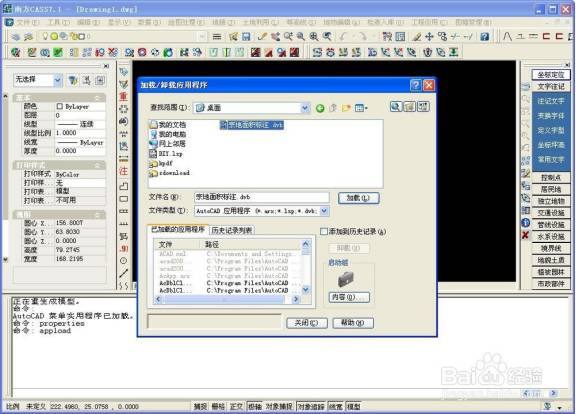Click the redo arrow in top toolbar

[362, 36]
